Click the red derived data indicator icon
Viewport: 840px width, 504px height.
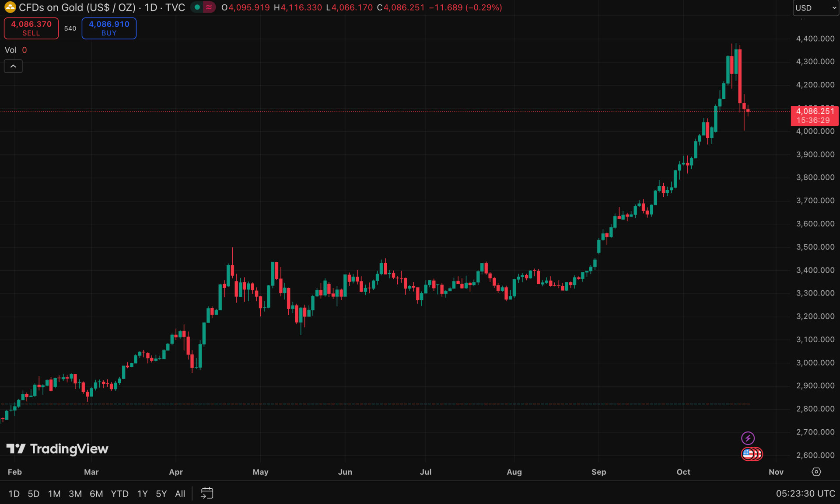tap(209, 7)
